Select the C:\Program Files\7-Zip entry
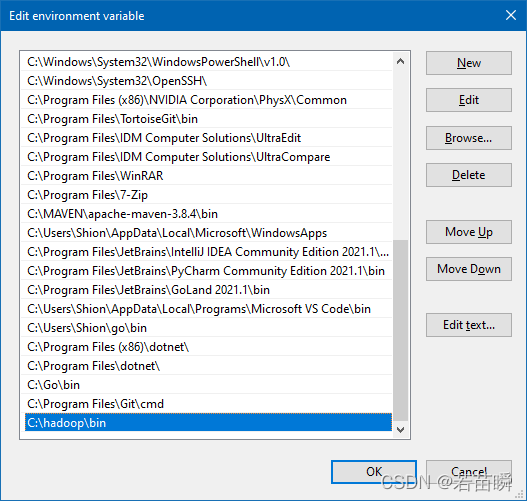 tap(207, 195)
